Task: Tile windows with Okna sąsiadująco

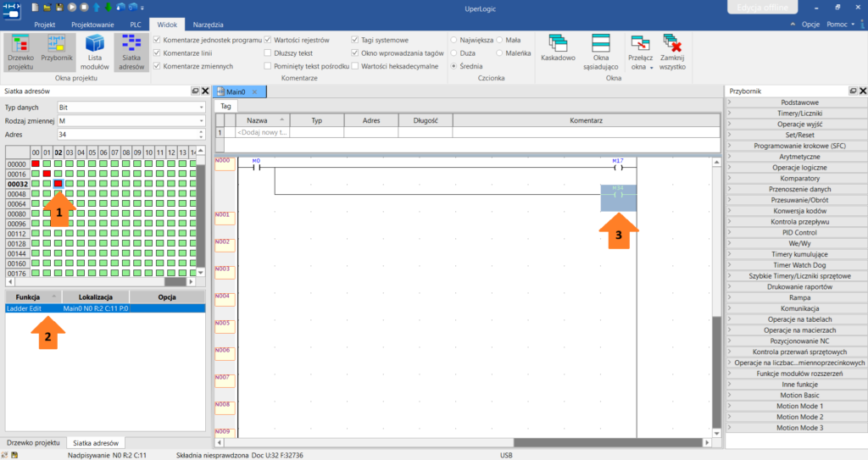Action: click(601, 53)
